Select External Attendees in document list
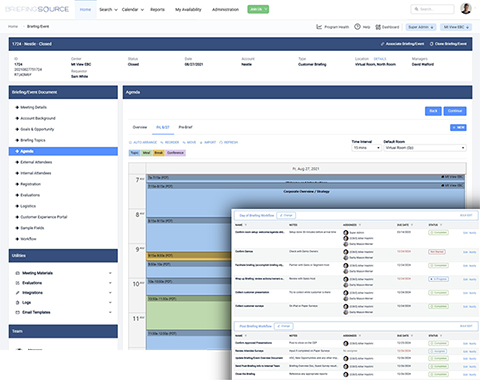 36,162
